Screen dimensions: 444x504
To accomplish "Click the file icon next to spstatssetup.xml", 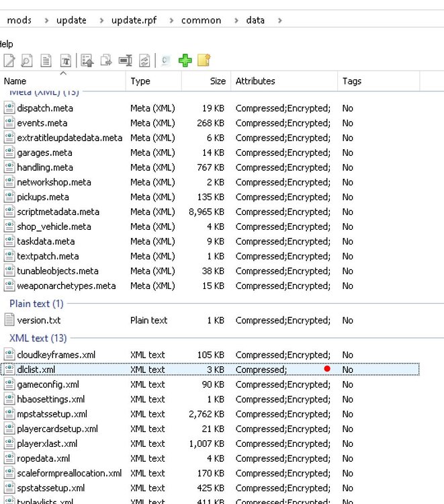I will 9,487.
